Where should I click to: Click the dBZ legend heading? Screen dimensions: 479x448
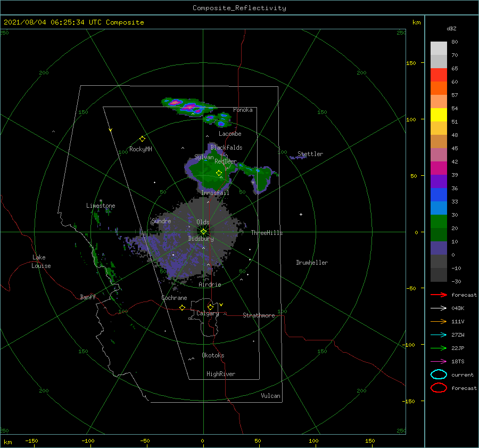(451, 28)
